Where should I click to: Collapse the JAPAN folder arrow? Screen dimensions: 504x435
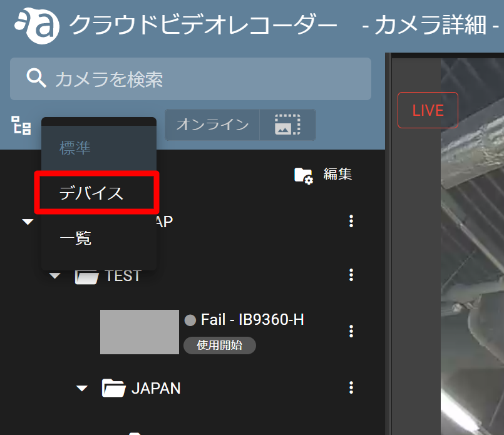81,389
